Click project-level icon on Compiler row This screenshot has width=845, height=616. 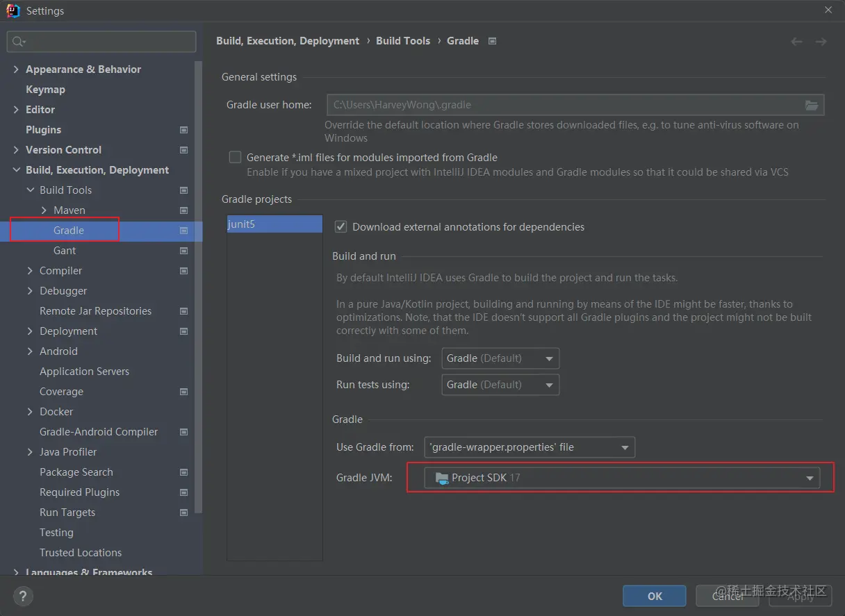point(184,271)
